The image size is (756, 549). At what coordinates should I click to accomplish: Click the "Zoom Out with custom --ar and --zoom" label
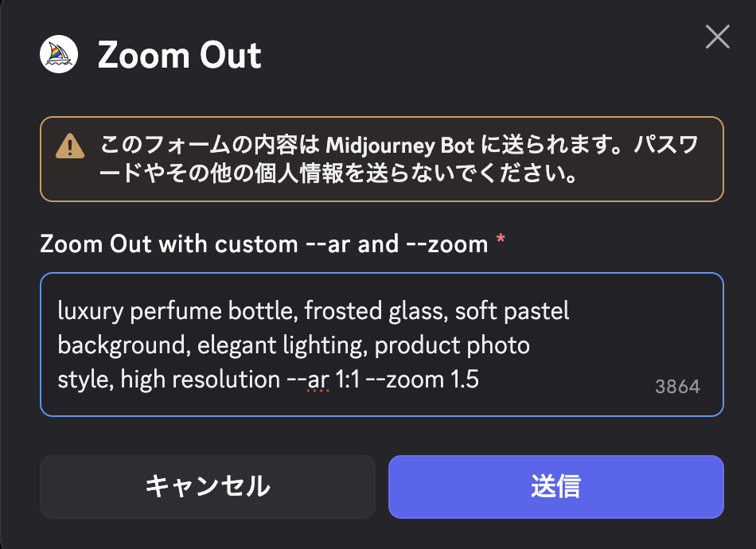[x=263, y=243]
